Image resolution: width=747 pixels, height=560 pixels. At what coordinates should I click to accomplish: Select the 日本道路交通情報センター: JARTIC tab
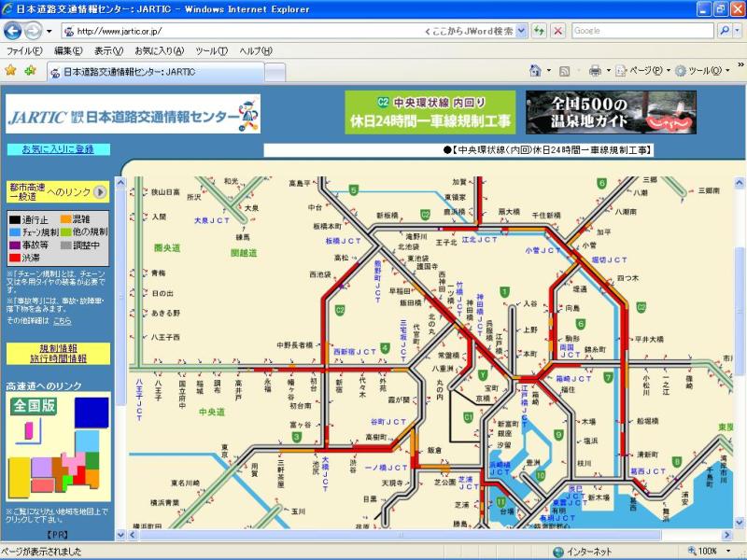pyautogui.click(x=155, y=72)
